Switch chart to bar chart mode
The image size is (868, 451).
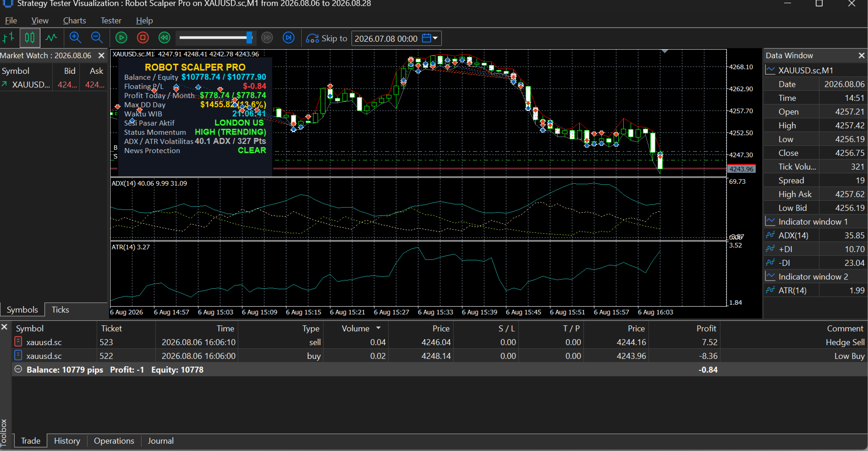(x=8, y=38)
